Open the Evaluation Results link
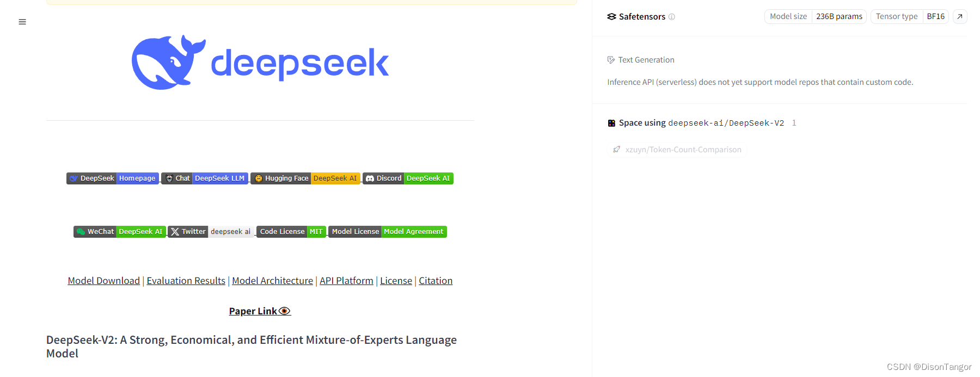 click(x=186, y=281)
